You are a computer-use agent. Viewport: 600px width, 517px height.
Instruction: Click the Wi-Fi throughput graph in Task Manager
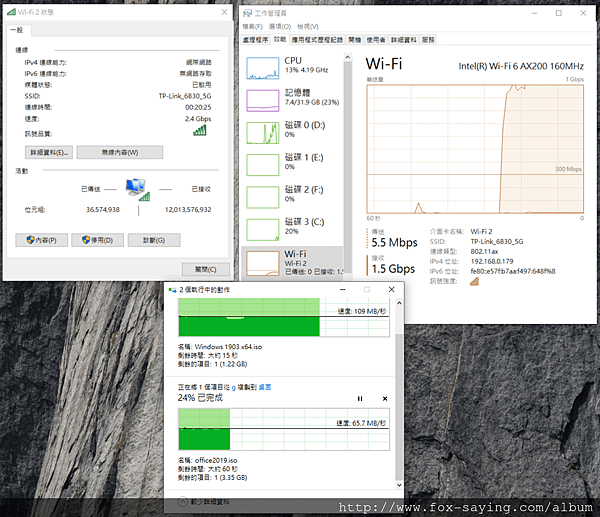[475, 149]
